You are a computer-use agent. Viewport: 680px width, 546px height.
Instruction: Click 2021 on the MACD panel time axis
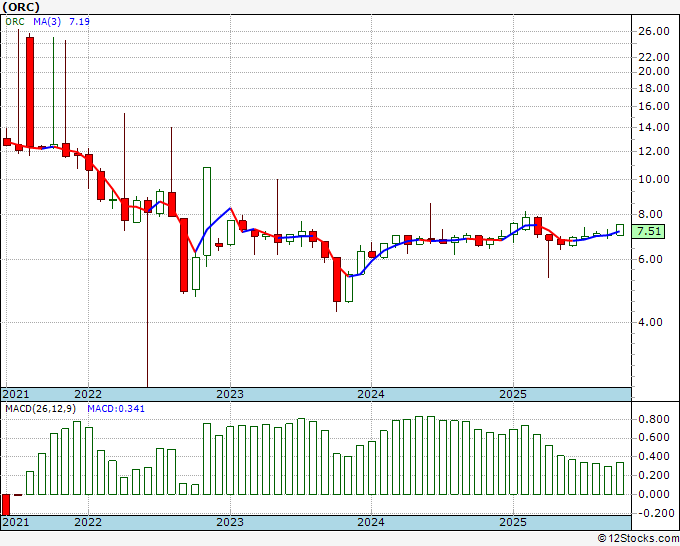pos(16,522)
